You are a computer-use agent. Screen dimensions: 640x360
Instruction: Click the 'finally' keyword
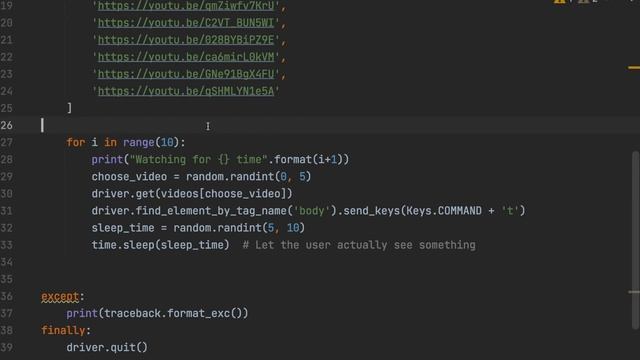(x=63, y=331)
